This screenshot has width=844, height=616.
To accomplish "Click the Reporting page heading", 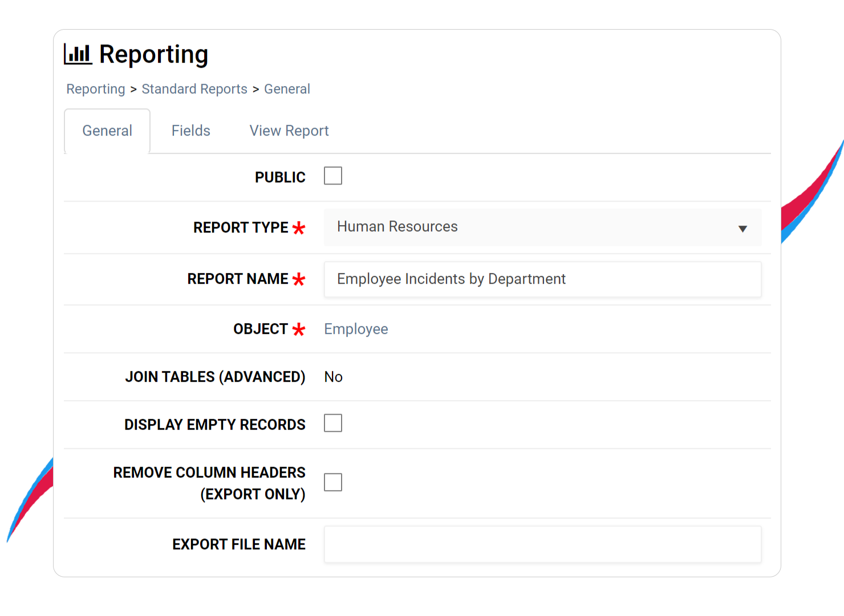I will pyautogui.click(x=153, y=55).
